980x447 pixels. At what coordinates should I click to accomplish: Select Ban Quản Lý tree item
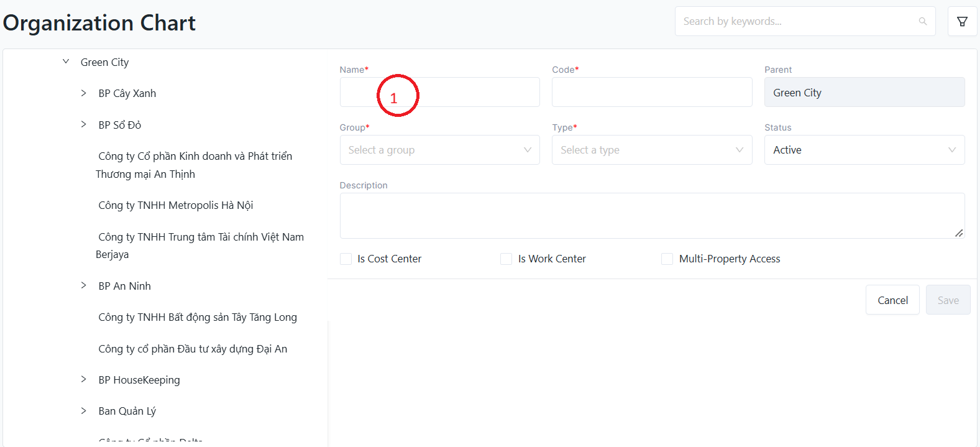(x=127, y=411)
